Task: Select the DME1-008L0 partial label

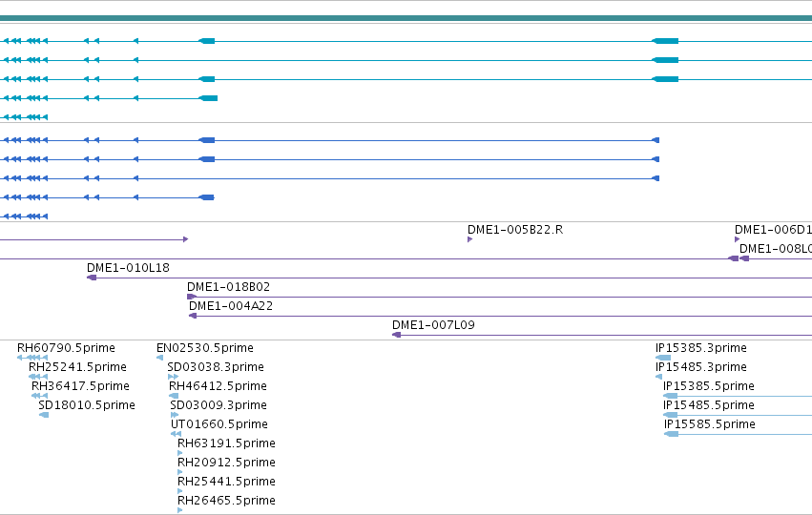Action: point(775,249)
